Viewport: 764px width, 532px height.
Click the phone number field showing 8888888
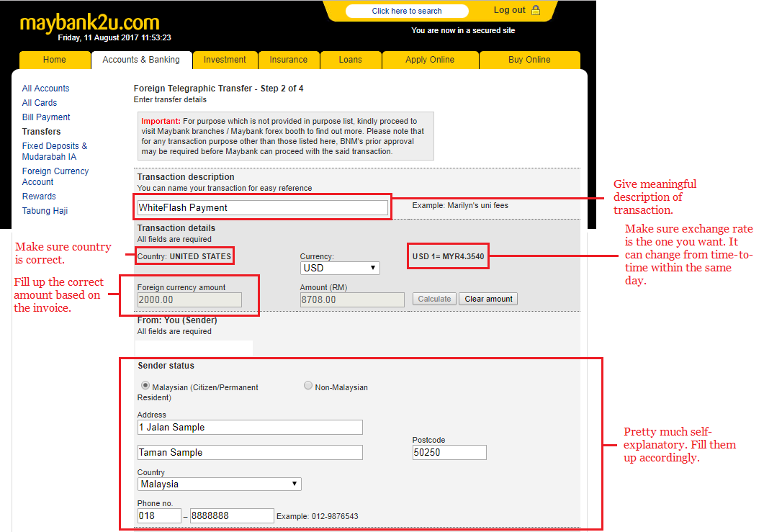tap(232, 515)
